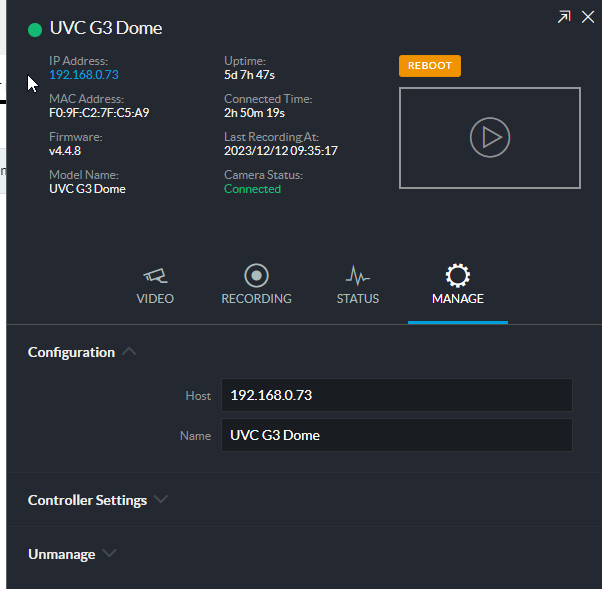The image size is (602, 589).
Task: Click the green Connected camera status text
Action: (252, 189)
